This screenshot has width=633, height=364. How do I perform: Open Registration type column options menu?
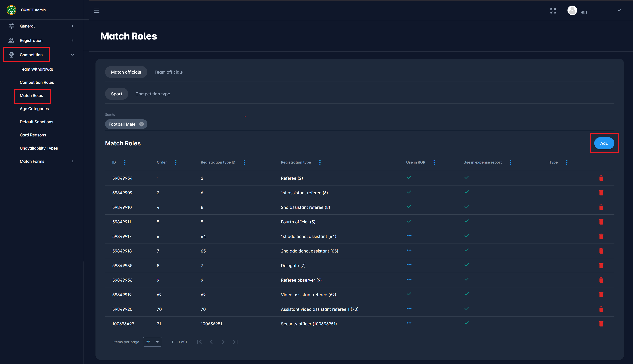pos(320,162)
